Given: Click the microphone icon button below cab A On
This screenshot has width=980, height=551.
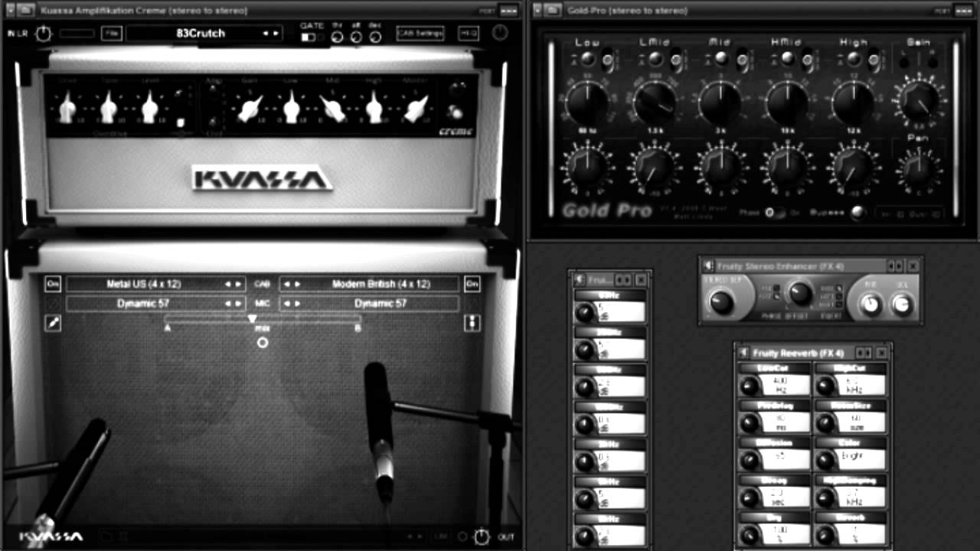Looking at the screenshot, I should (x=53, y=324).
